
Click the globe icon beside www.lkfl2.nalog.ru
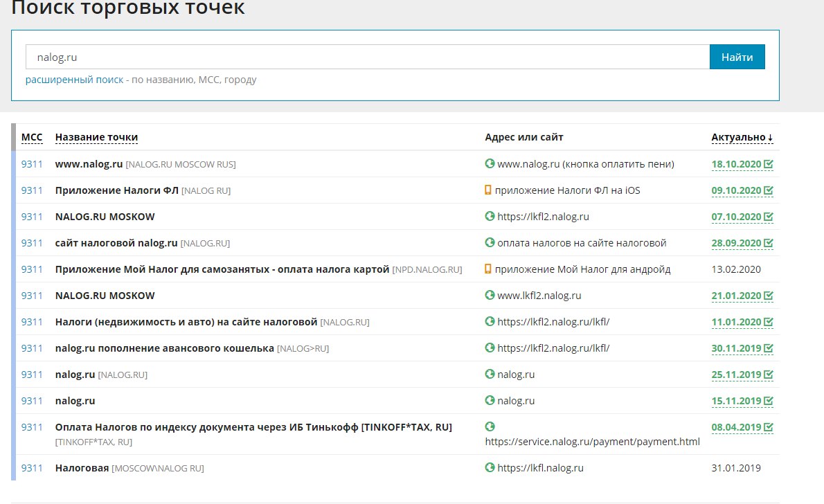[490, 295]
